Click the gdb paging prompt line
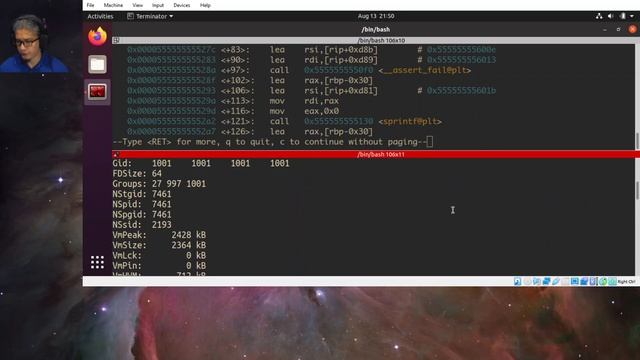This screenshot has width=640, height=360. [272, 142]
